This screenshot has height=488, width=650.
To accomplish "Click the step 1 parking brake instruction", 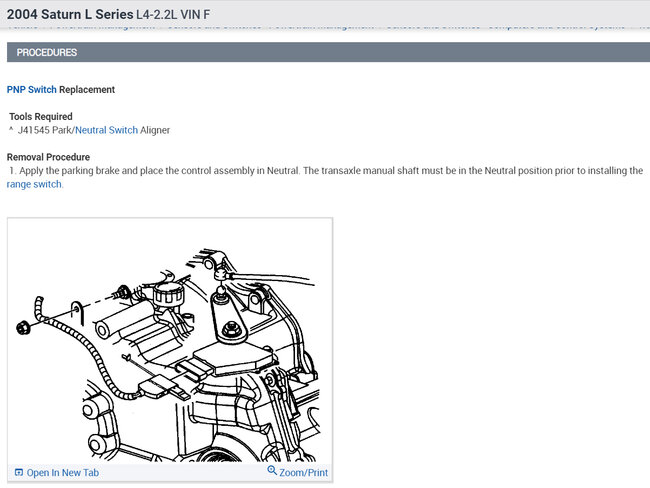I will 325,177.
